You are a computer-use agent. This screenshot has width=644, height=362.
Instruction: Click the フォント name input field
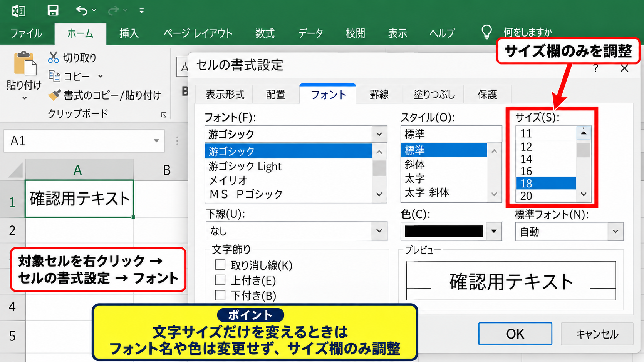pyautogui.click(x=288, y=134)
